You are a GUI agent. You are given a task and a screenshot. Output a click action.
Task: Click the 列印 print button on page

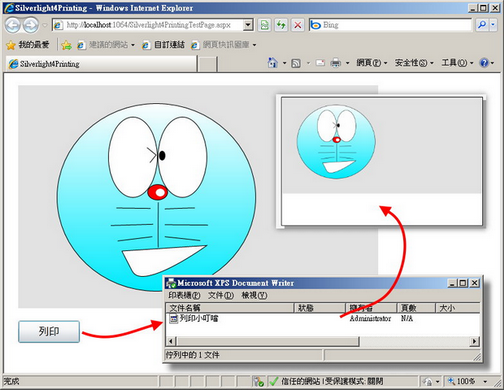(x=49, y=332)
